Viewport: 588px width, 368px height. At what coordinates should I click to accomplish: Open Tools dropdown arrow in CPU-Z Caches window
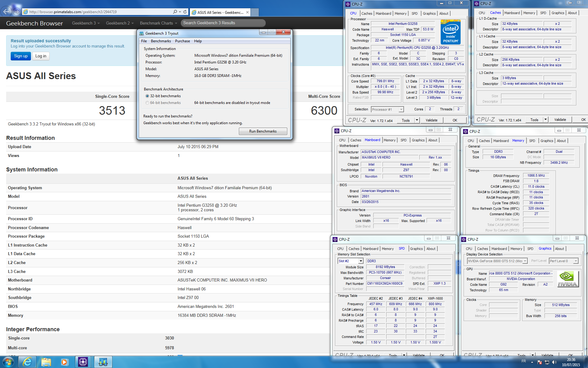click(545, 120)
